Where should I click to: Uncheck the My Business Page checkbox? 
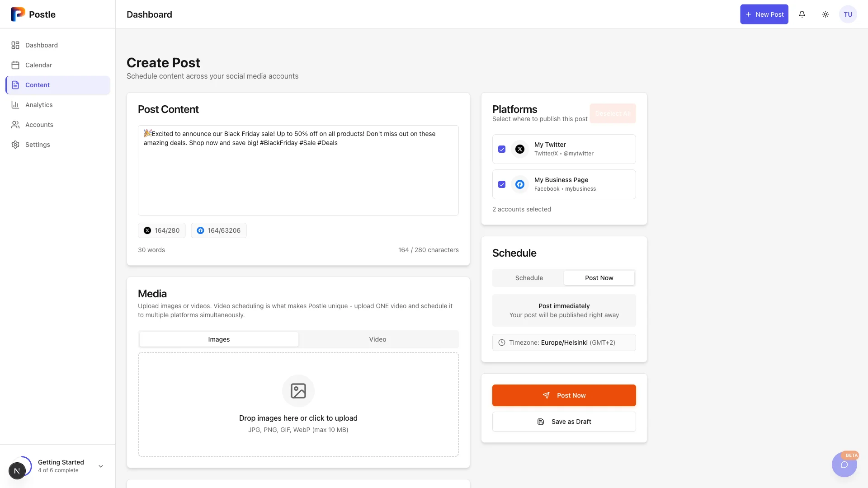502,184
